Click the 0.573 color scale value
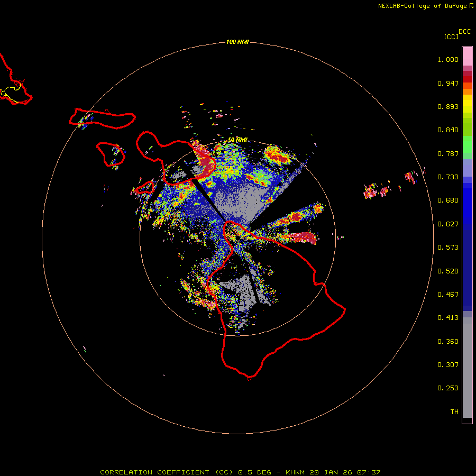Image resolution: width=476 pixels, height=476 pixels. coord(448,248)
